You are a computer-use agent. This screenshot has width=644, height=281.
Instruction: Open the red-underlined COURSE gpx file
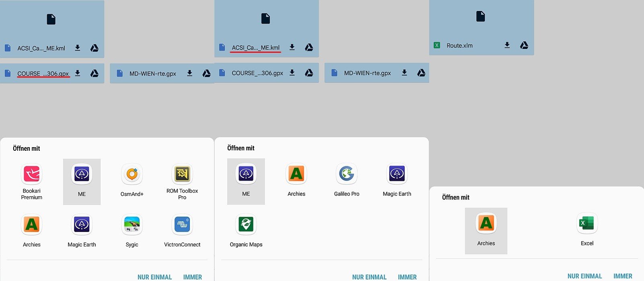(43, 74)
